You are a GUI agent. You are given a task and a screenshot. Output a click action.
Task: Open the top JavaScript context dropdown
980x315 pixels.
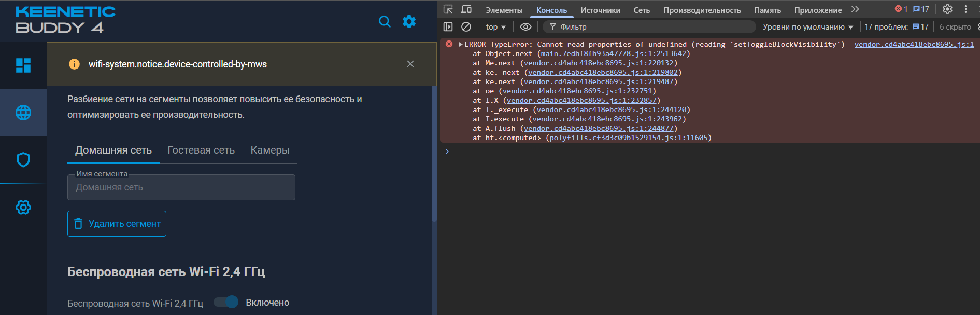(x=495, y=26)
